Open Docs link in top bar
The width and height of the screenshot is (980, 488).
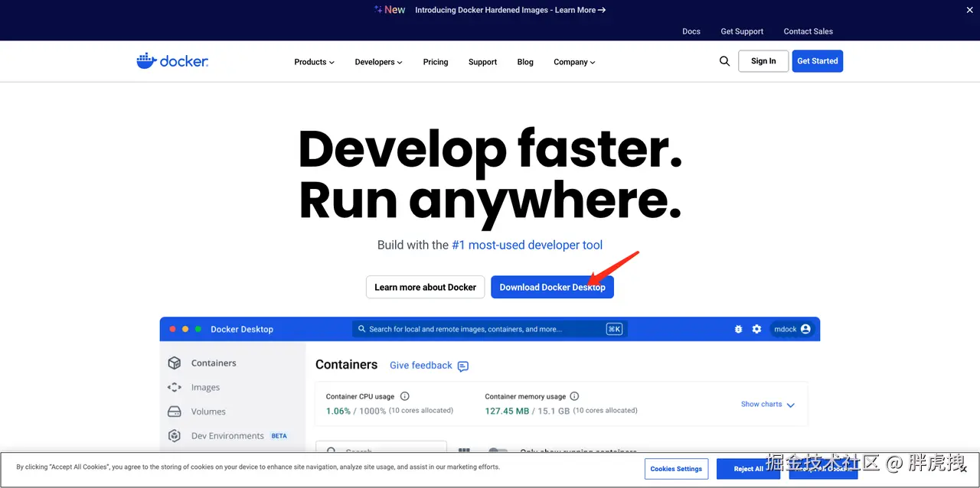(x=691, y=31)
